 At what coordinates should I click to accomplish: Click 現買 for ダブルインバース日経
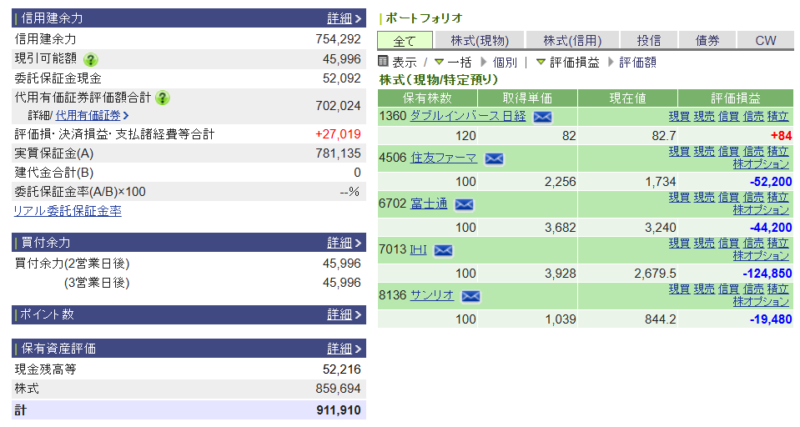[x=679, y=116]
